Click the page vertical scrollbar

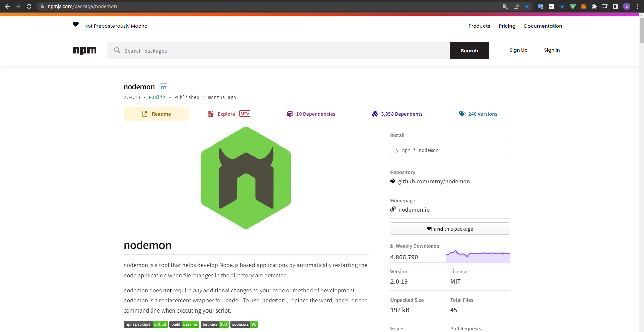pos(641,31)
